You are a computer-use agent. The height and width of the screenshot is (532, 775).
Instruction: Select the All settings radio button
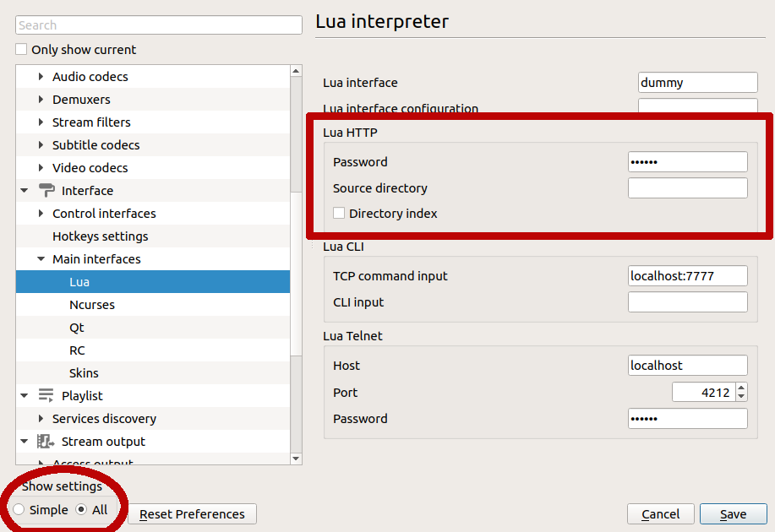(82, 510)
